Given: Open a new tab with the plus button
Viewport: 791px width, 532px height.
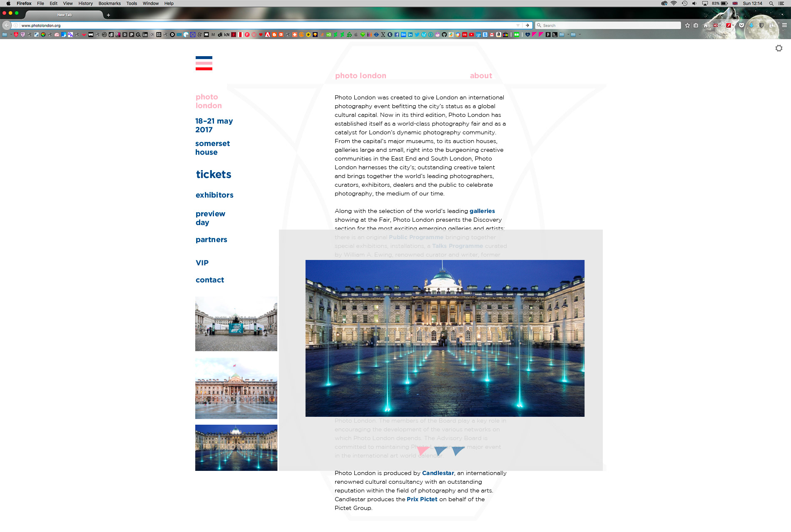Looking at the screenshot, I should coord(108,15).
